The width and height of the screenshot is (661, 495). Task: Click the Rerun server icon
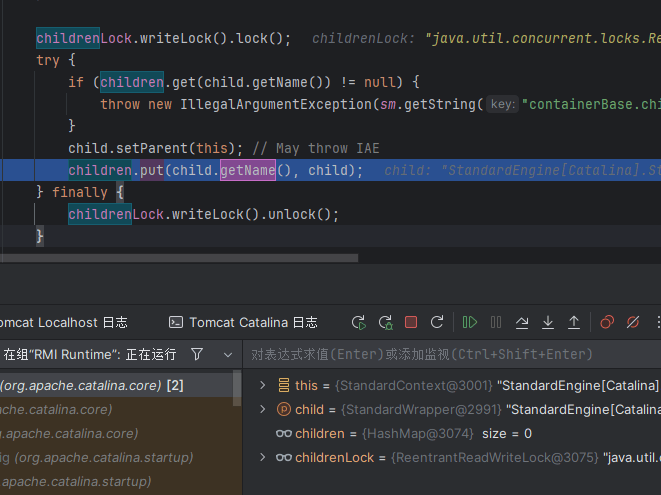pos(359,322)
